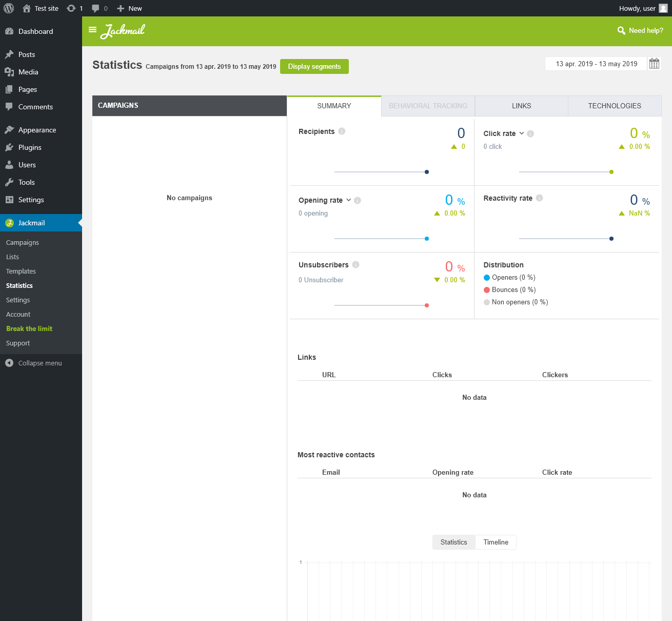Click the Comments icon in sidebar
672x621 pixels.
coord(9,107)
